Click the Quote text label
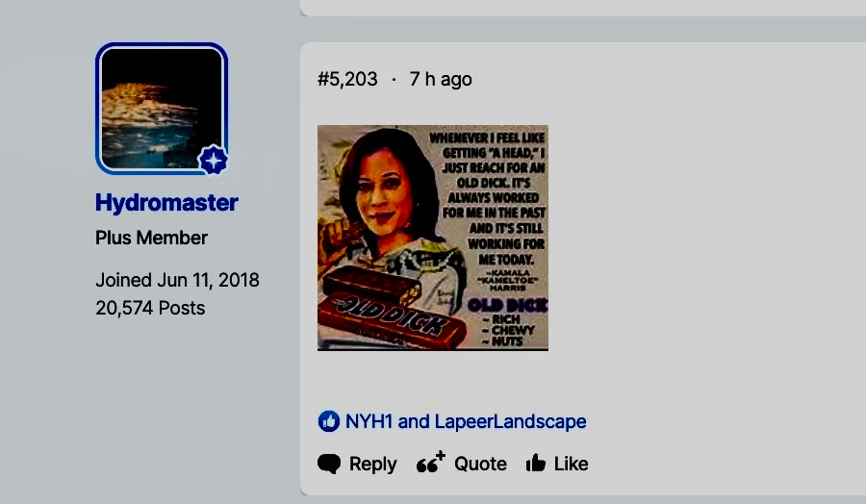866x504 pixels. (480, 464)
